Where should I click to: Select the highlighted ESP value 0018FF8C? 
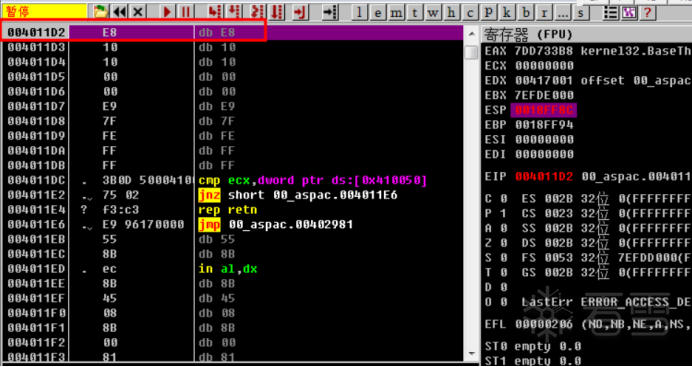coord(544,110)
